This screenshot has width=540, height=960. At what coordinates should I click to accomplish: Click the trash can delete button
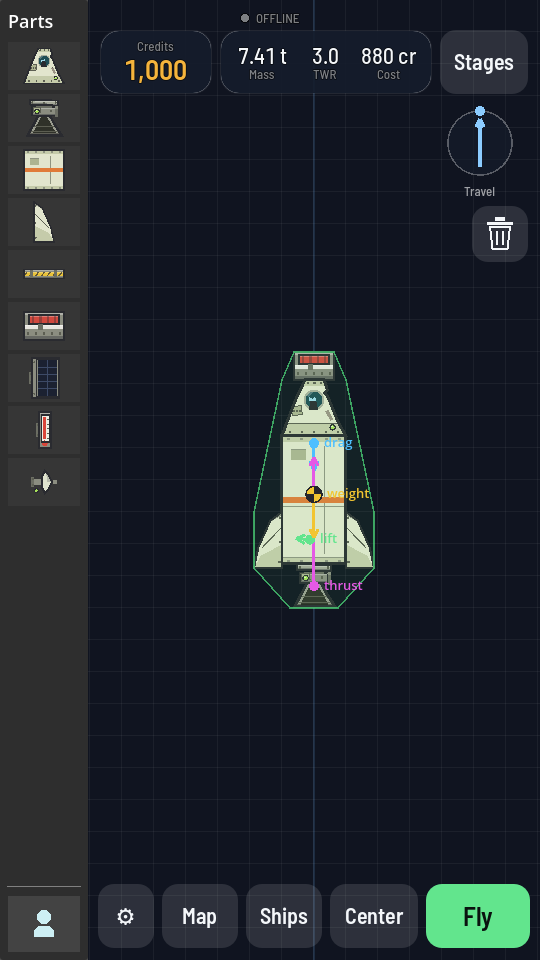tap(500, 234)
